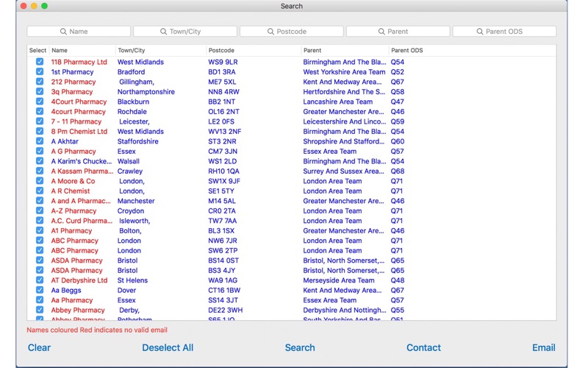The image size is (588, 368).
Task: Click the postcode BD1 3RA
Action: pos(222,71)
